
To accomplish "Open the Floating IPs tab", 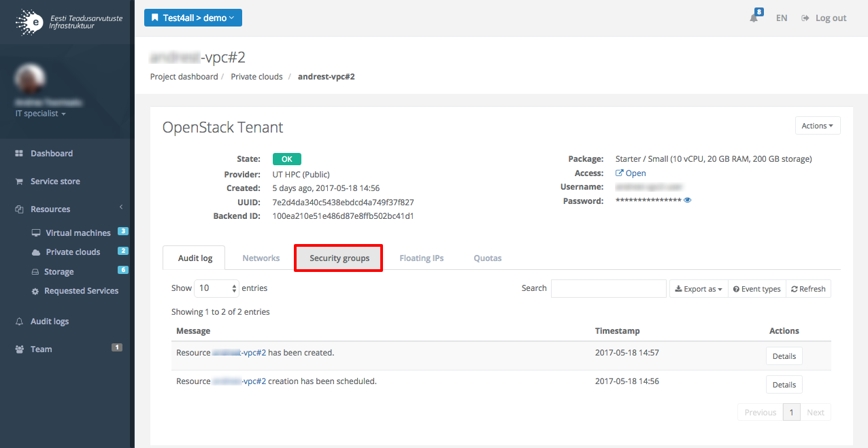I will 422,258.
